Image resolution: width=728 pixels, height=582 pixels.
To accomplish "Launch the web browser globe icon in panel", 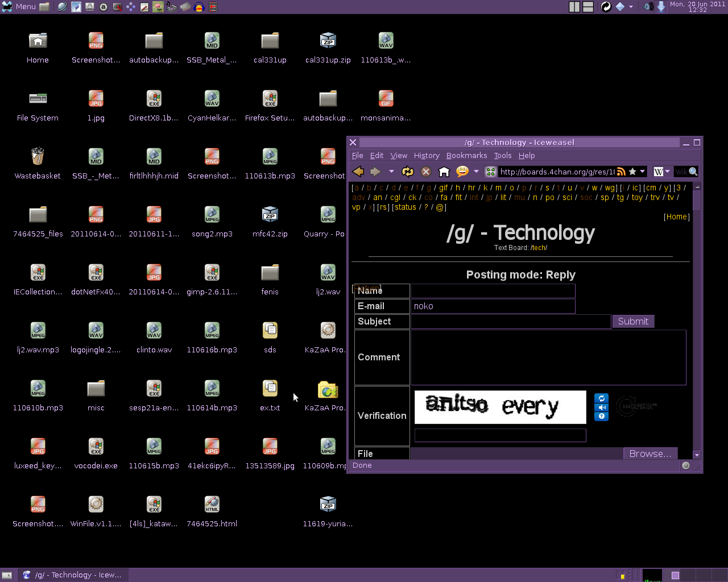I will (x=62, y=7).
